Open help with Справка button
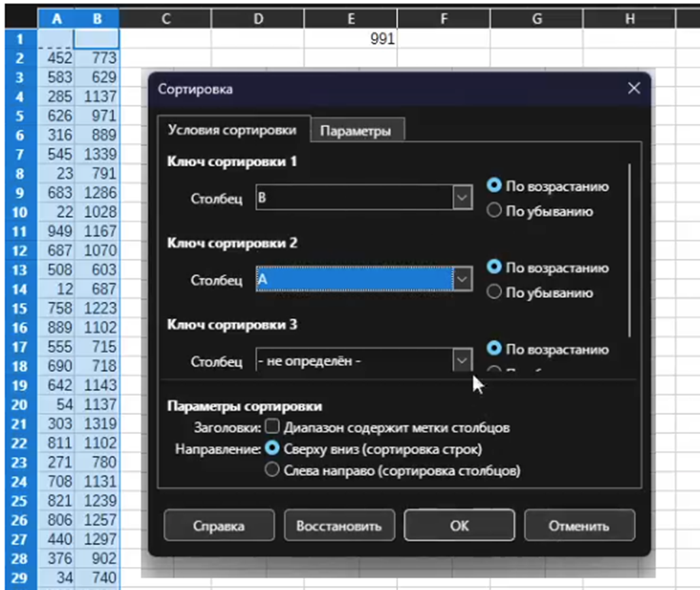 click(218, 526)
